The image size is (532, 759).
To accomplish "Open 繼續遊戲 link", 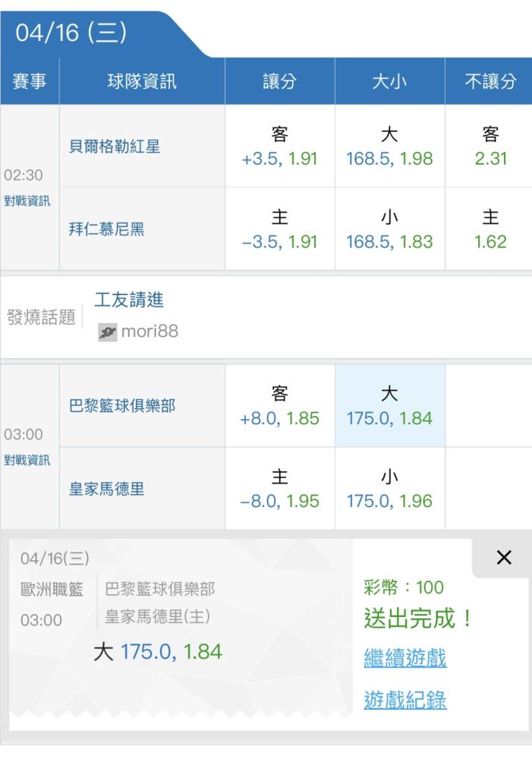I will 405,658.
